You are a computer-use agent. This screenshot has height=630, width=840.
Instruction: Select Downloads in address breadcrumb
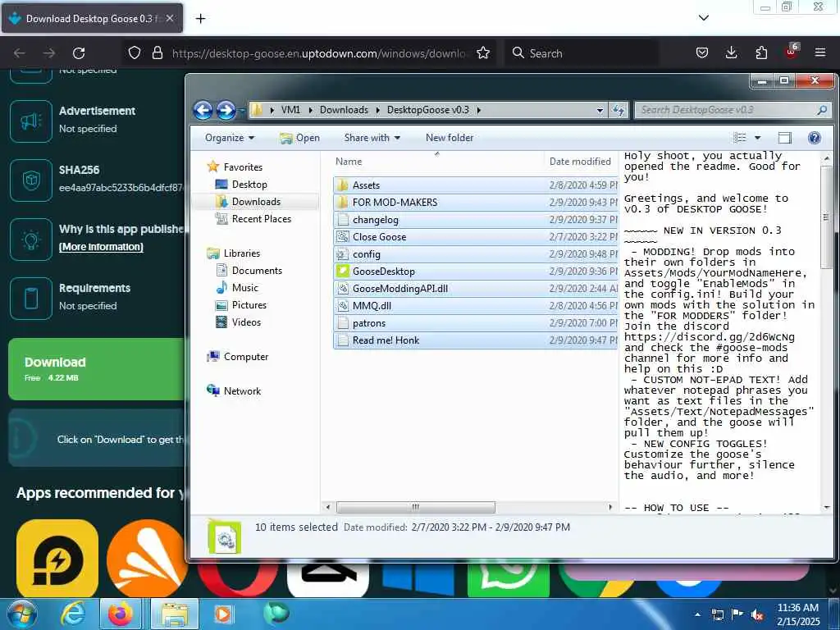click(344, 110)
